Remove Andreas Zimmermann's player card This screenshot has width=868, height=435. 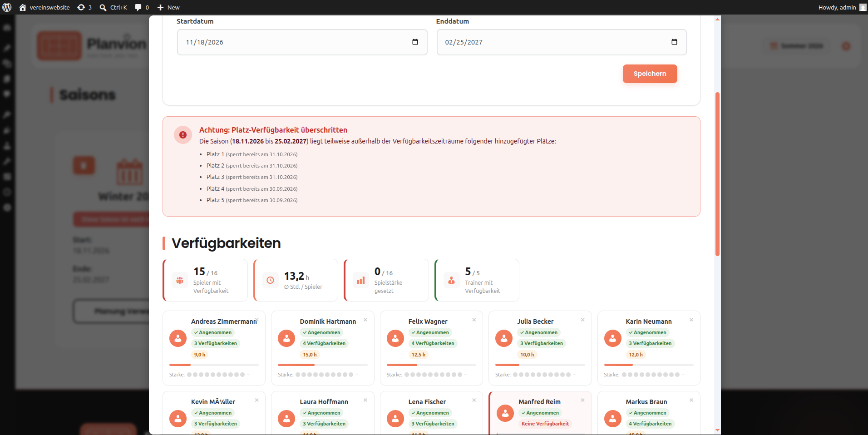[257, 320]
